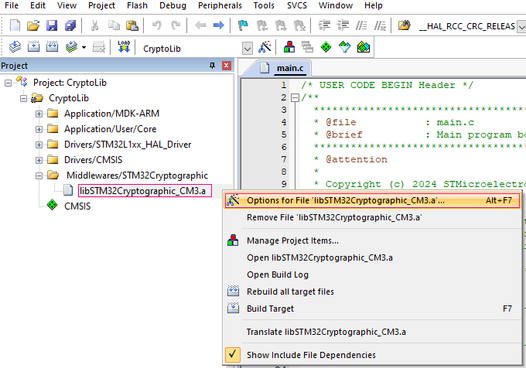The height and width of the screenshot is (368, 526).
Task: Collapse the Middlewares/STM32Cryptographic folder
Action: 39,175
